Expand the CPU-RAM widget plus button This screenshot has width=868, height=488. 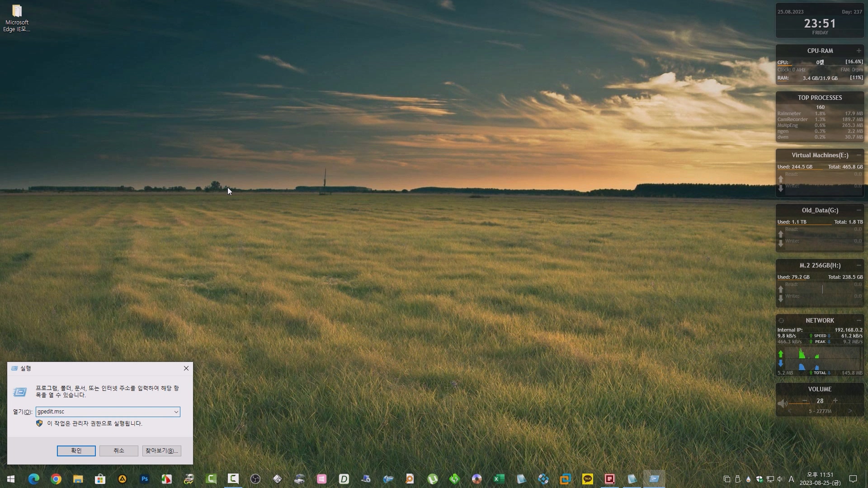(859, 51)
